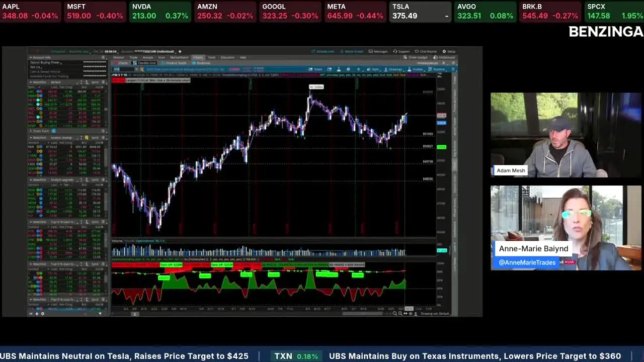Click the chart's bottom horizontal scrollbar
The image size is (644, 362).
tap(362, 313)
